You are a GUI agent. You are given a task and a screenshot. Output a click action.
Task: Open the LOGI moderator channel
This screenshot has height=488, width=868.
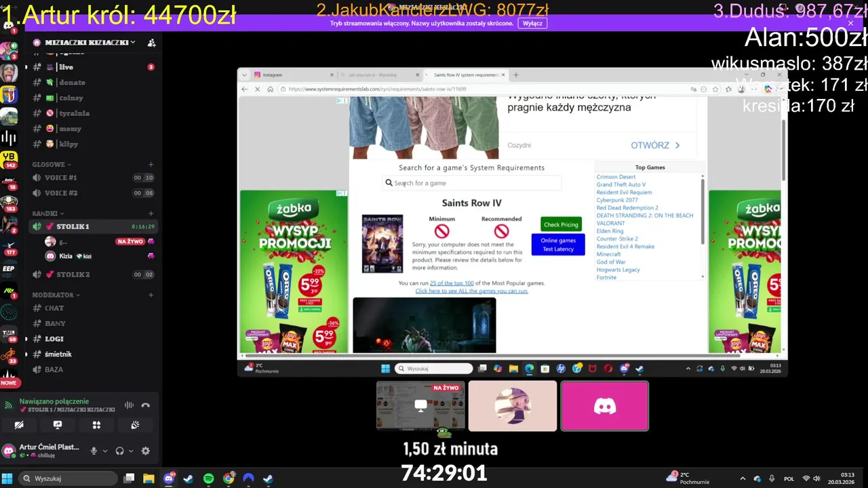point(94,339)
